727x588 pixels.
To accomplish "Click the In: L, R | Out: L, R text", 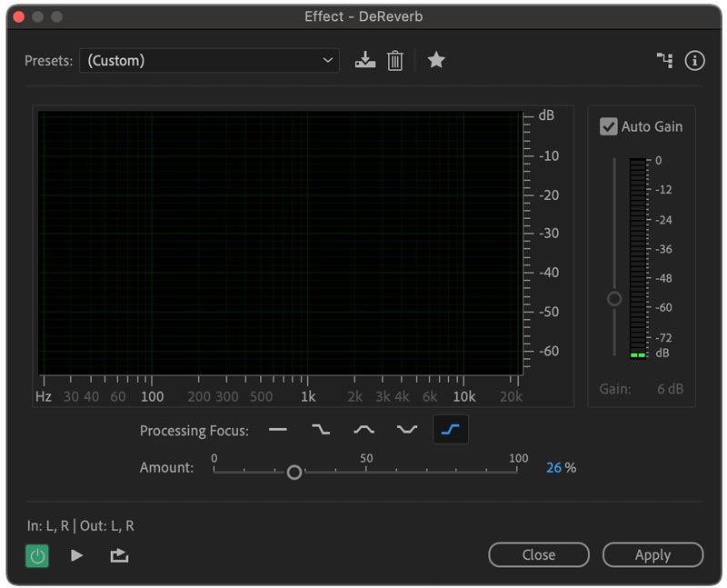I will [81, 526].
